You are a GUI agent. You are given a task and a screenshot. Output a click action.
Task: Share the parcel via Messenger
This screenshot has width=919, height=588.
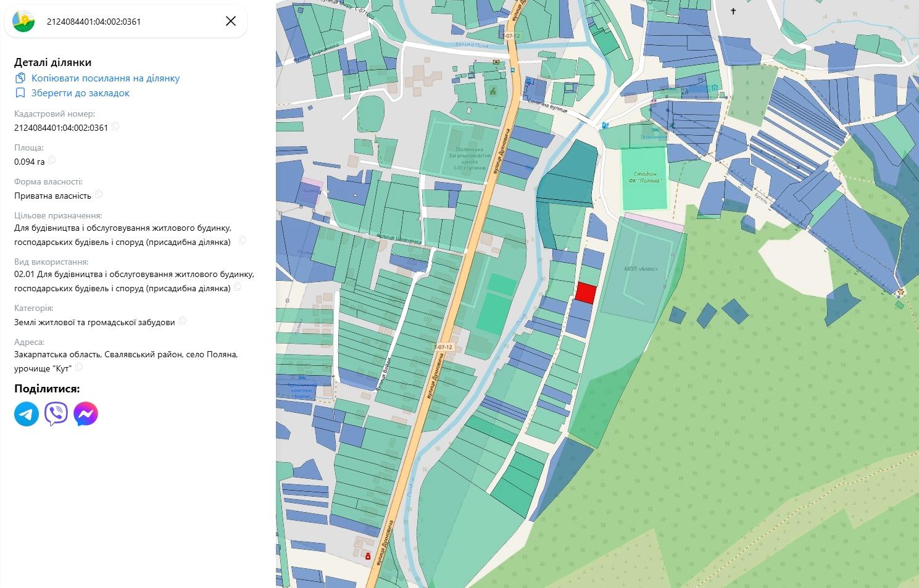point(86,414)
